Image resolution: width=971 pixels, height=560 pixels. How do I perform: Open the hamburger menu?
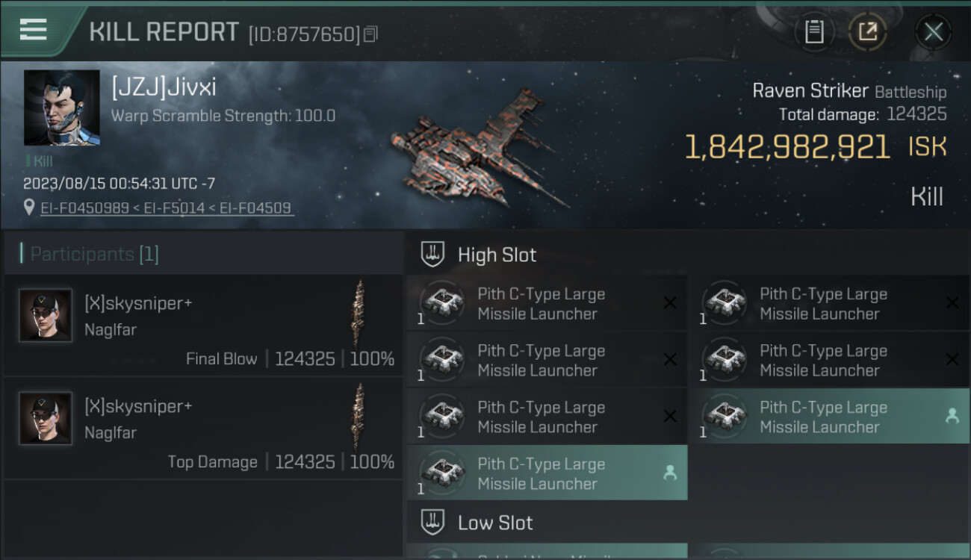coord(33,30)
